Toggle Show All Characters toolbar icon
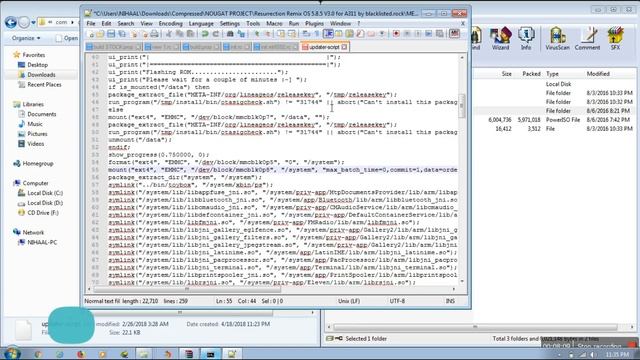The width and height of the screenshot is (640, 360). [317, 34]
